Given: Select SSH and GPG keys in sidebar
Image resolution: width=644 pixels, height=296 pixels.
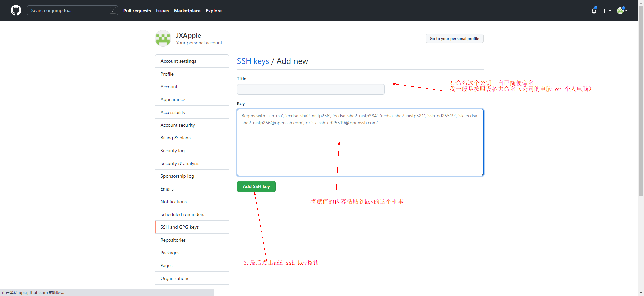Looking at the screenshot, I should pos(192,227).
